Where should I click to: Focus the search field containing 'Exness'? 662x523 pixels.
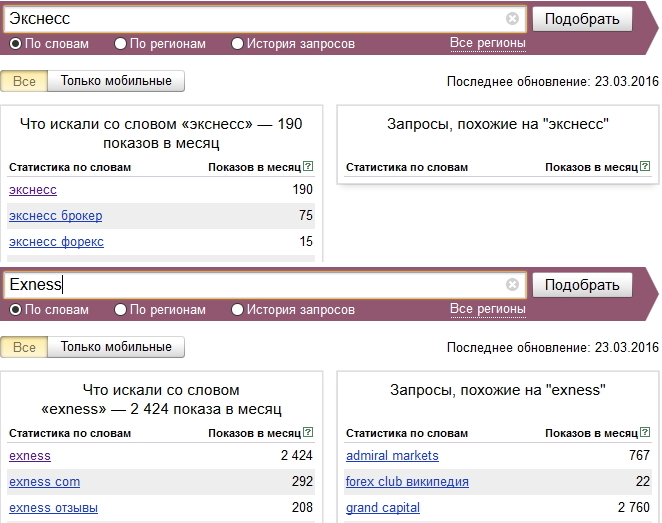click(265, 285)
